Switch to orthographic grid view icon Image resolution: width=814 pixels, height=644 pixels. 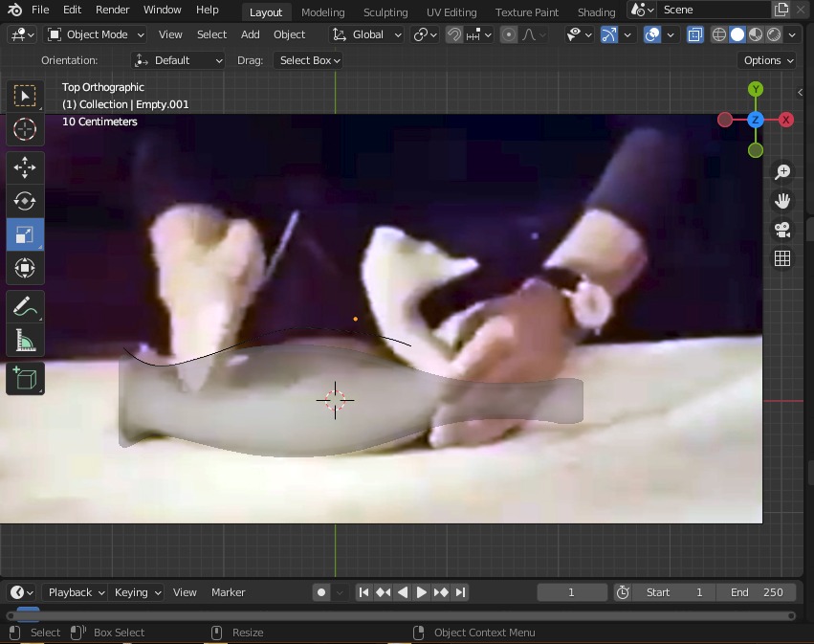(782, 258)
